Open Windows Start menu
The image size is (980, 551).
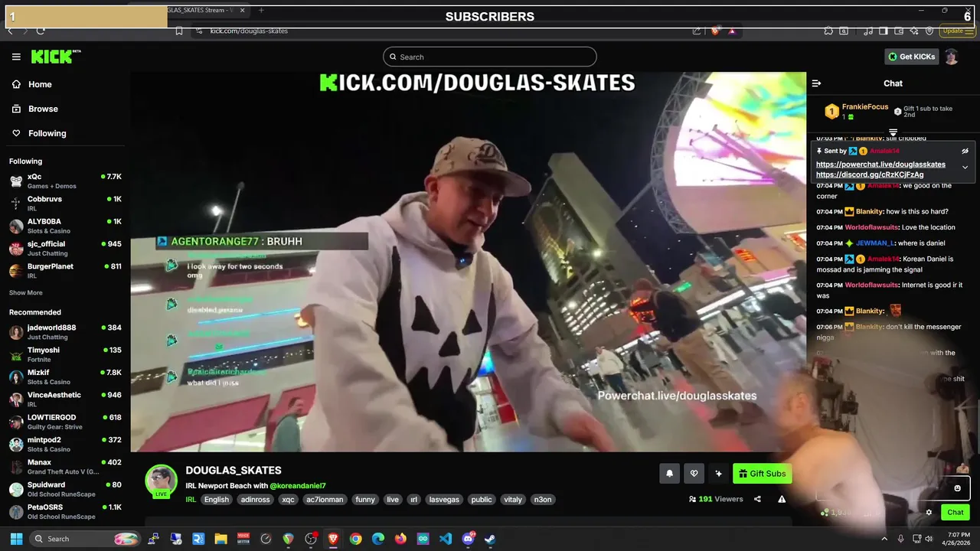pyautogui.click(x=16, y=539)
